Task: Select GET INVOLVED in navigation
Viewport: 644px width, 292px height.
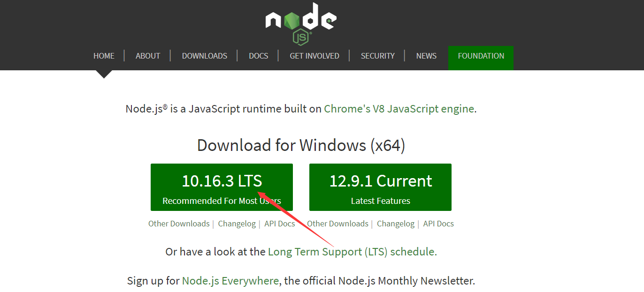Action: (314, 56)
